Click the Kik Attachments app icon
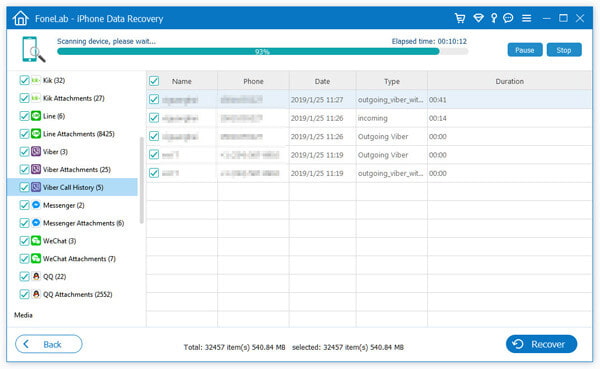The image size is (600, 369). [x=36, y=98]
